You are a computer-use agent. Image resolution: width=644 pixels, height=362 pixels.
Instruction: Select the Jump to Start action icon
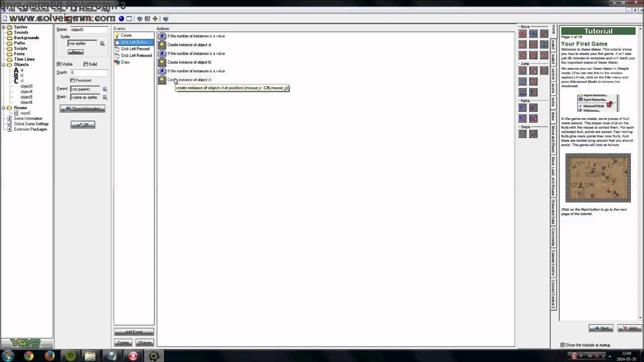coord(533,71)
